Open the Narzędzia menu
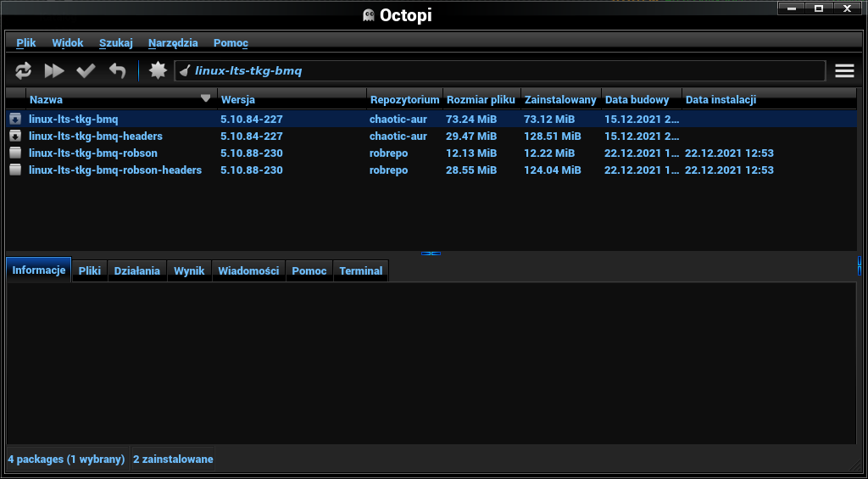The image size is (868, 479). point(173,42)
